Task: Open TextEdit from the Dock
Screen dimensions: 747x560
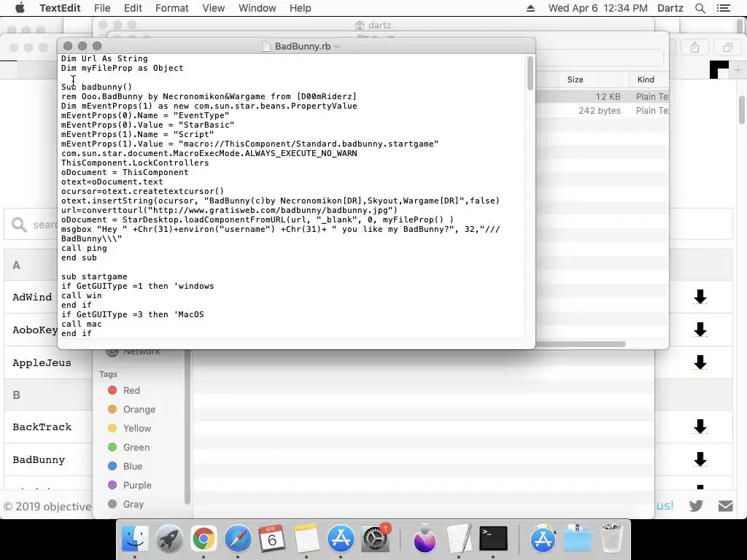Action: 459,539
